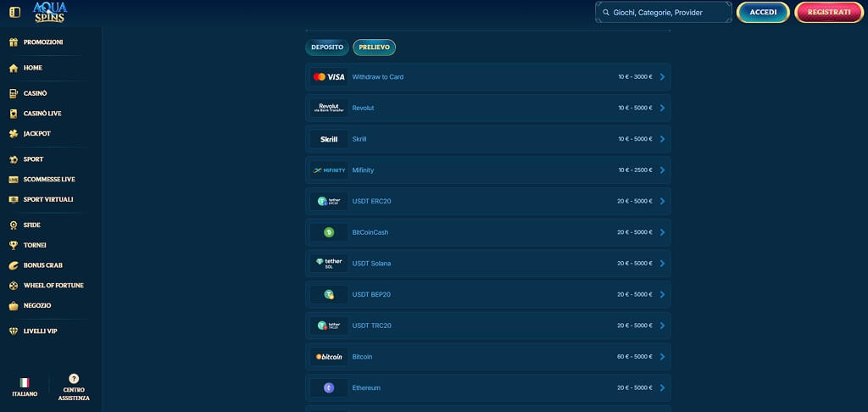Switch to the Prelievo tab
The width and height of the screenshot is (868, 412).
pyautogui.click(x=374, y=47)
